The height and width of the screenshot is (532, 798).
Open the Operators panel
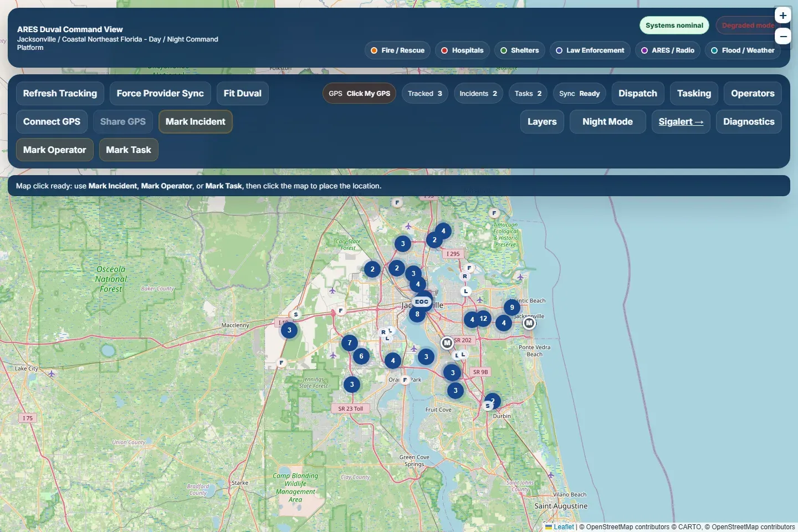coord(753,94)
